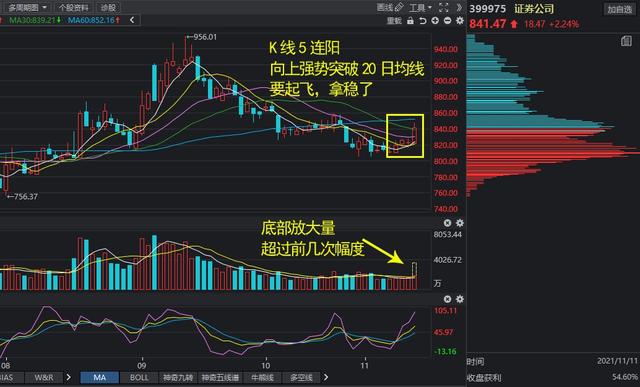Click the 8053.44 volume axis label
The image size is (640, 387).
[448, 234]
